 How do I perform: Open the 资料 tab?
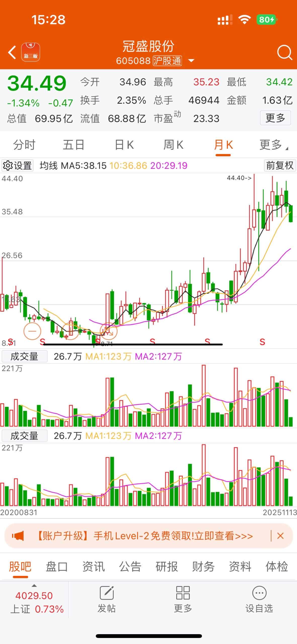coord(240,567)
